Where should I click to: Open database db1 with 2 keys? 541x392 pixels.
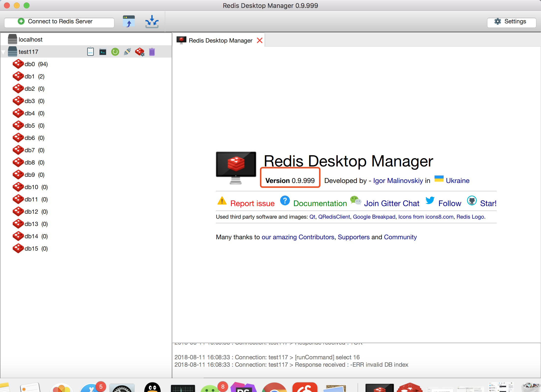coord(34,76)
